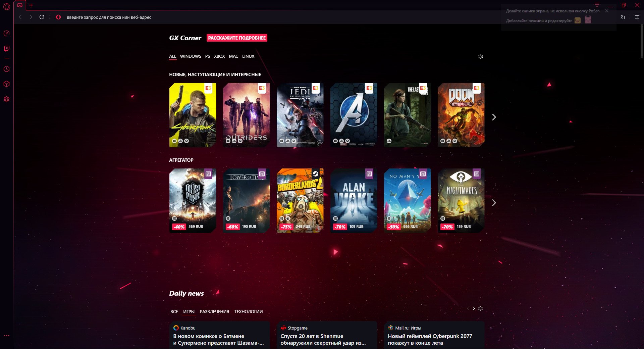Click the snapshot camera icon
The image size is (644, 349).
click(622, 17)
